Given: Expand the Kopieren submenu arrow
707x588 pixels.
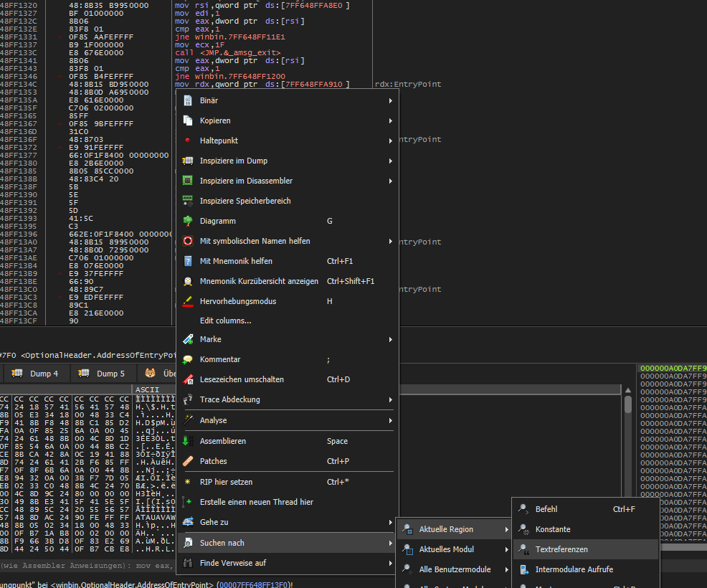Looking at the screenshot, I should tap(391, 120).
